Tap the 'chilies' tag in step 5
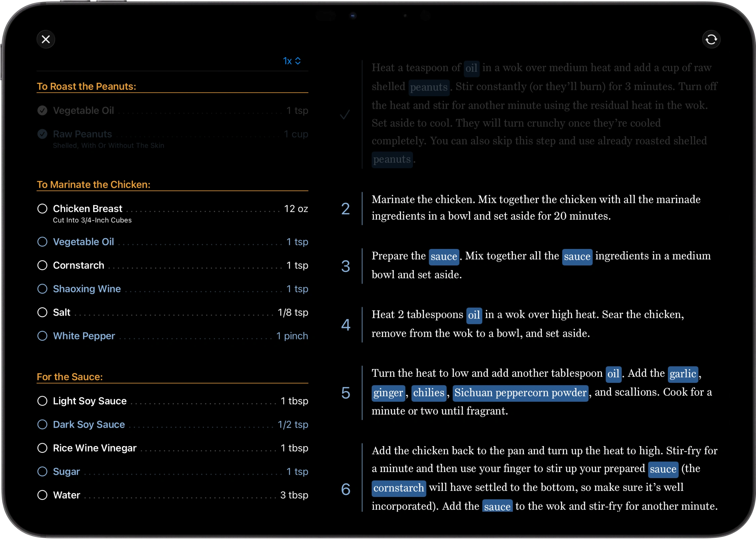Screen dimensions: 756x539 (x=429, y=393)
